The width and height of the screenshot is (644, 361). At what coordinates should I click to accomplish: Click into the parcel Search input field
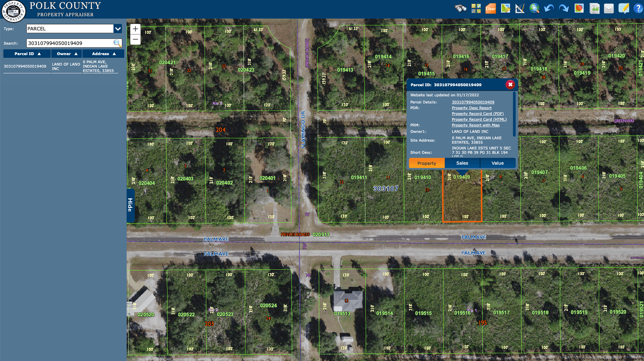[x=70, y=43]
